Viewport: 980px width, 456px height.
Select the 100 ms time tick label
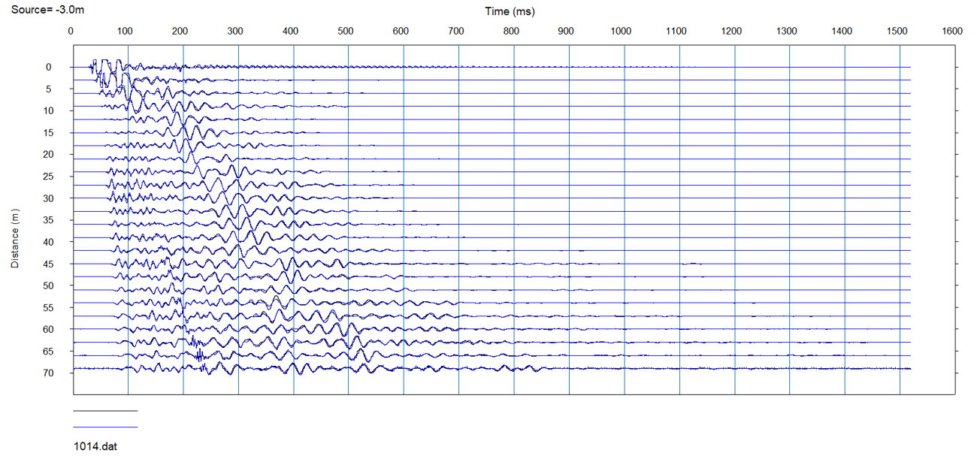(x=127, y=32)
